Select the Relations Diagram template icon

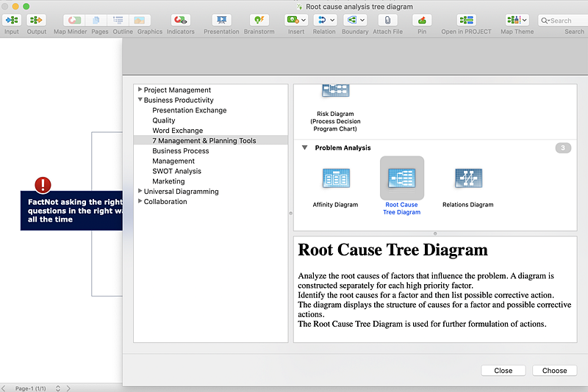click(x=468, y=178)
